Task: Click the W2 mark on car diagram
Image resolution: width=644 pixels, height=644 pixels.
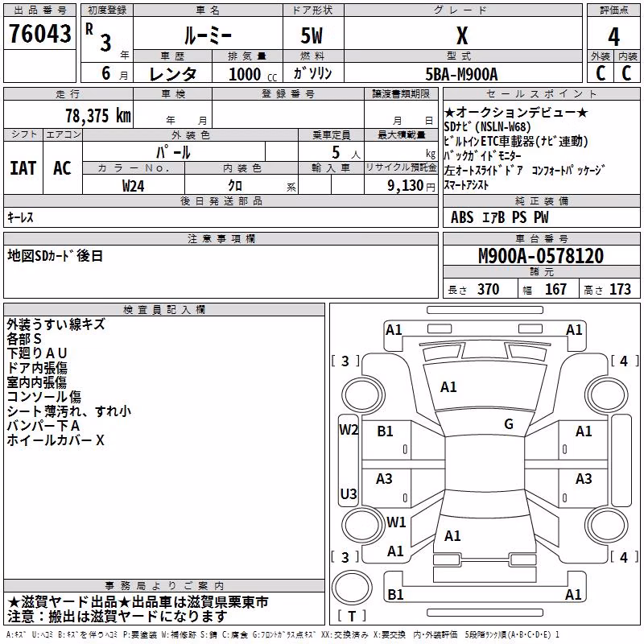Action: tap(349, 430)
